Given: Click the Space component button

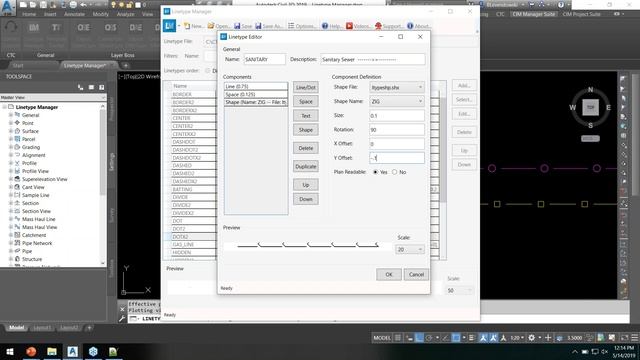Looking at the screenshot, I should [306, 102].
